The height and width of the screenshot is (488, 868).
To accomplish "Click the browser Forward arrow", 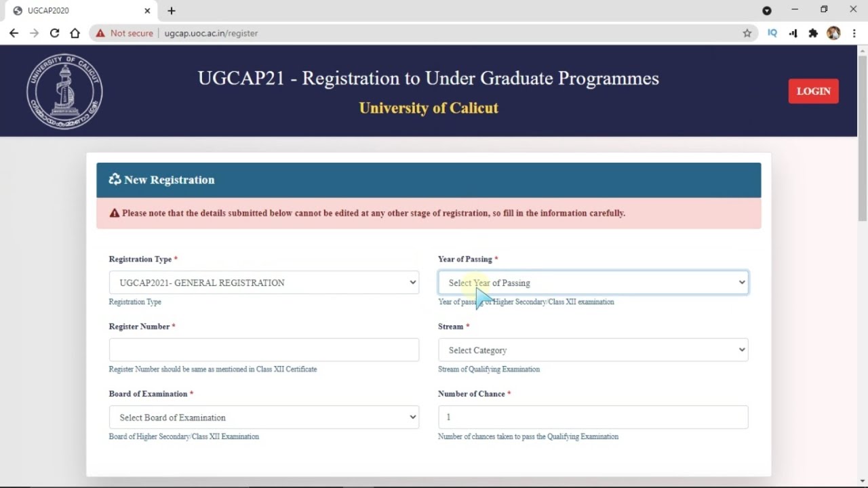I will point(34,33).
